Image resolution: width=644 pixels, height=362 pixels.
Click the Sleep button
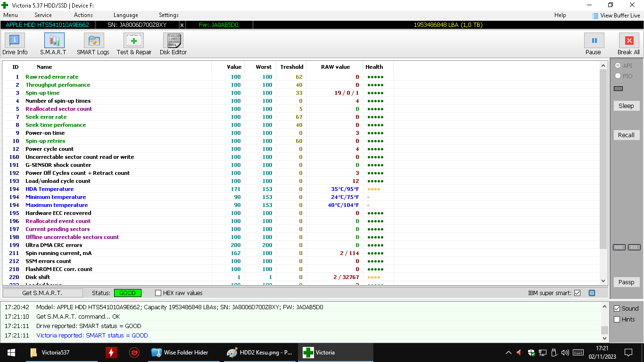[x=626, y=106]
